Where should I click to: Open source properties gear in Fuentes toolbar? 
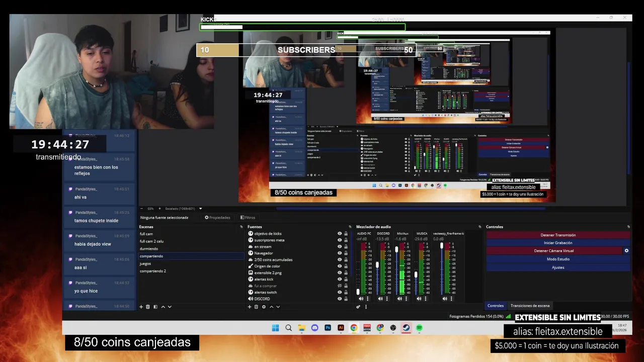[264, 307]
